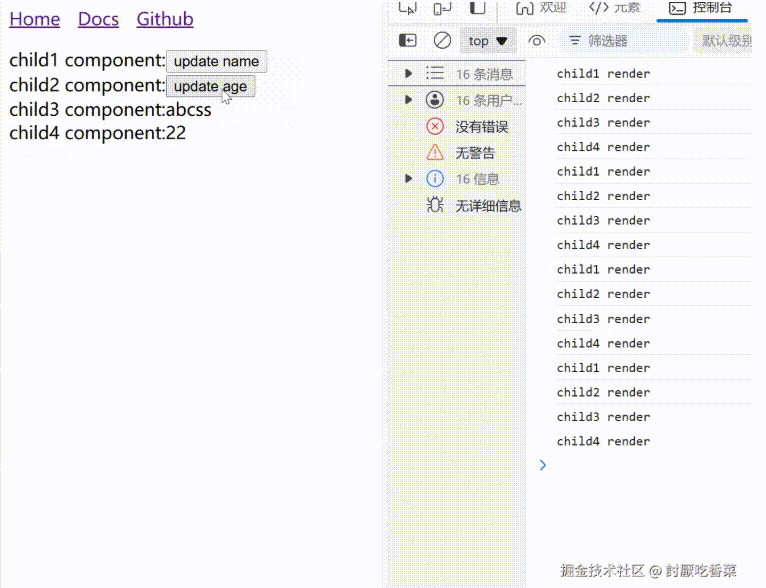Open the top context dropdown
Viewport: 766px width, 588px height.
pos(488,41)
